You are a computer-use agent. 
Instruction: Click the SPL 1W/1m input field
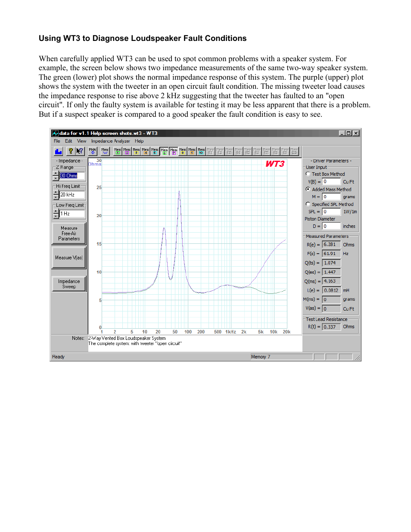[x=331, y=212]
